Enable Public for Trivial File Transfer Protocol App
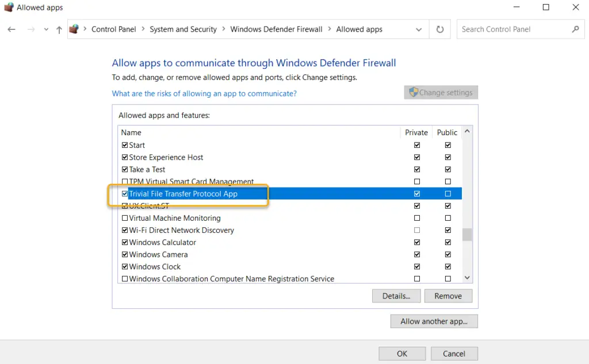This screenshot has height=364, width=589. coord(448,194)
